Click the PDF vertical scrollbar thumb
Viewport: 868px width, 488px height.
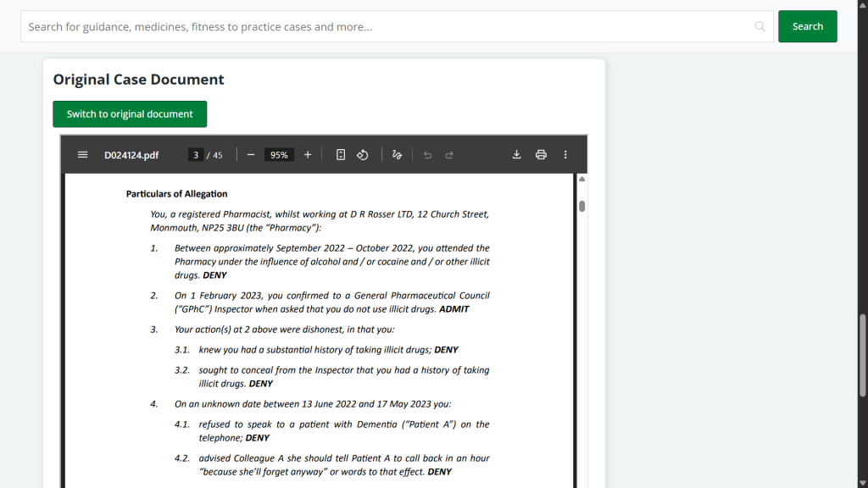click(581, 206)
